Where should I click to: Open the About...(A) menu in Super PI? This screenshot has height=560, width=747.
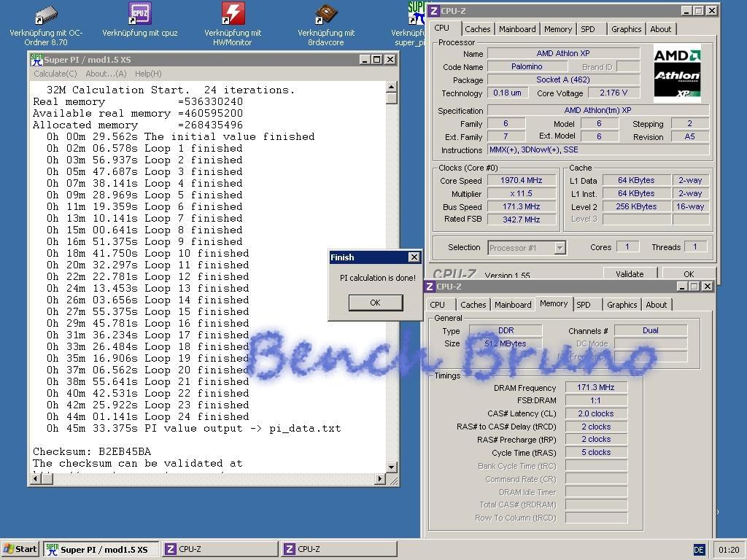click(106, 74)
